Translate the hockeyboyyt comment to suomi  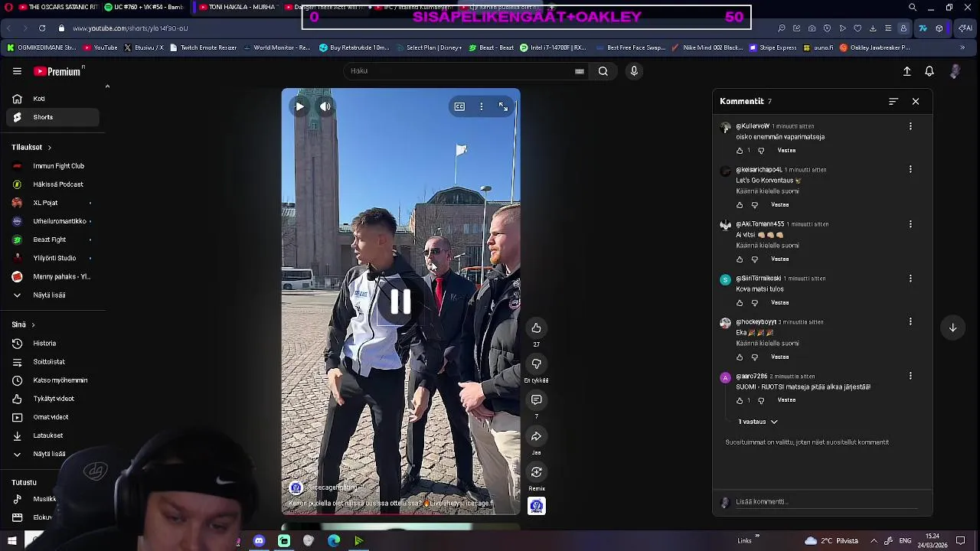(x=767, y=344)
